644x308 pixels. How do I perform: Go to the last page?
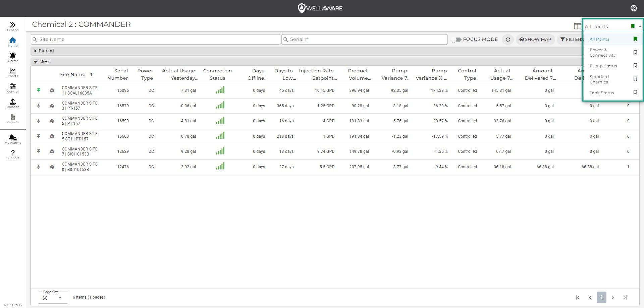coord(625,297)
